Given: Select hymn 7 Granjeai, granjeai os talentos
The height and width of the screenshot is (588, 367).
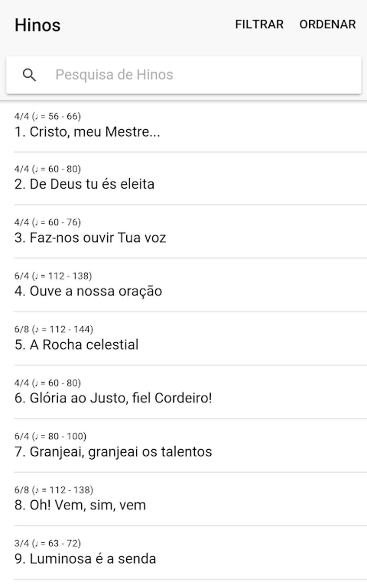Looking at the screenshot, I should 113,452.
